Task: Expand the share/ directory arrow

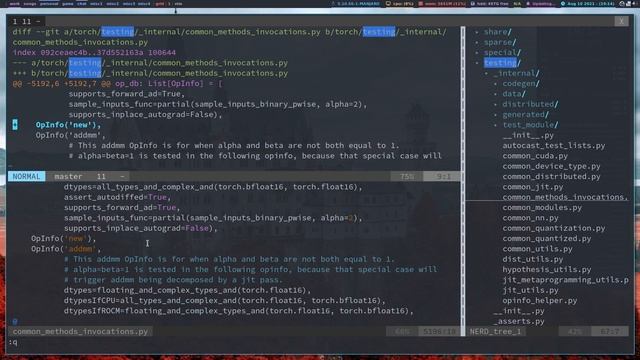Action: click(x=476, y=32)
